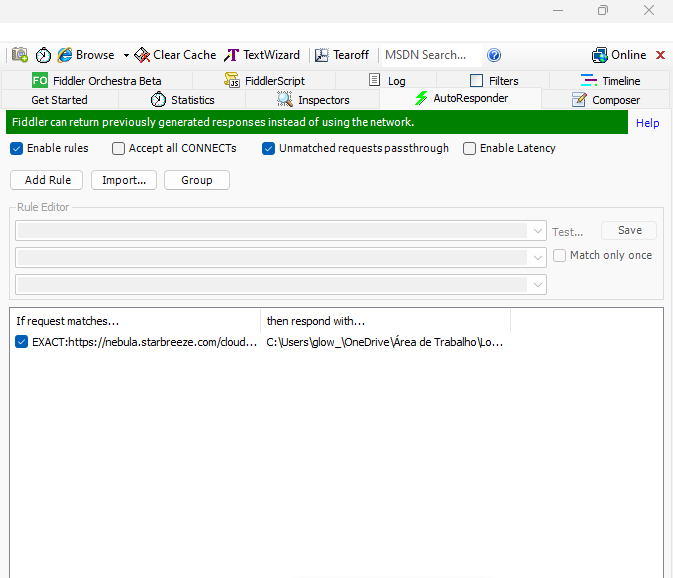673x578 pixels.
Task: Minimize the Fiddler window
Action: (558, 10)
